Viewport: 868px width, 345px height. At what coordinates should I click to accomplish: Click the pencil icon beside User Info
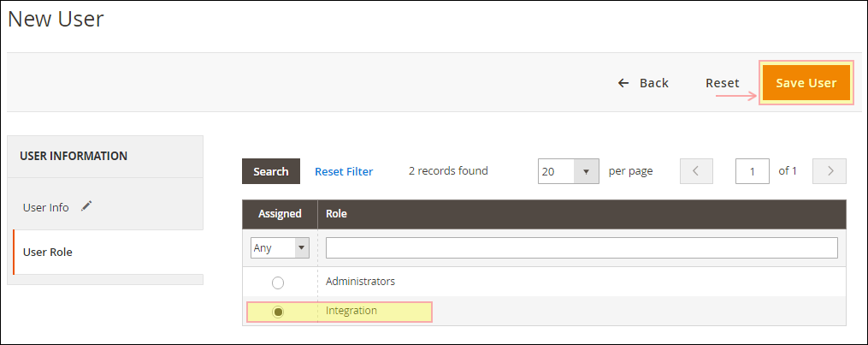click(x=86, y=206)
